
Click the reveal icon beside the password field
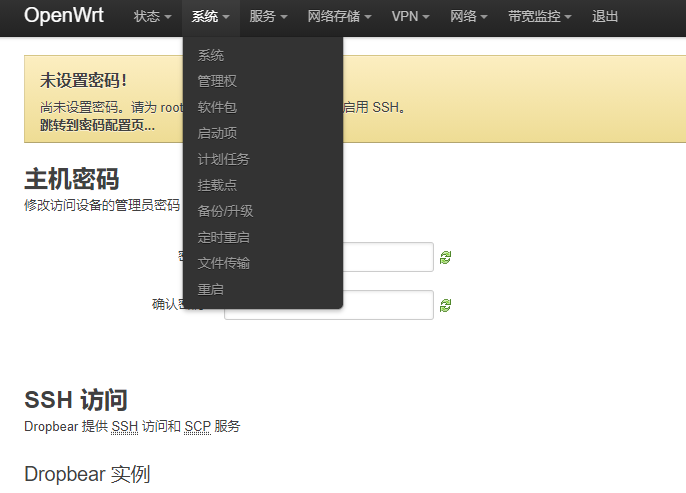(445, 258)
